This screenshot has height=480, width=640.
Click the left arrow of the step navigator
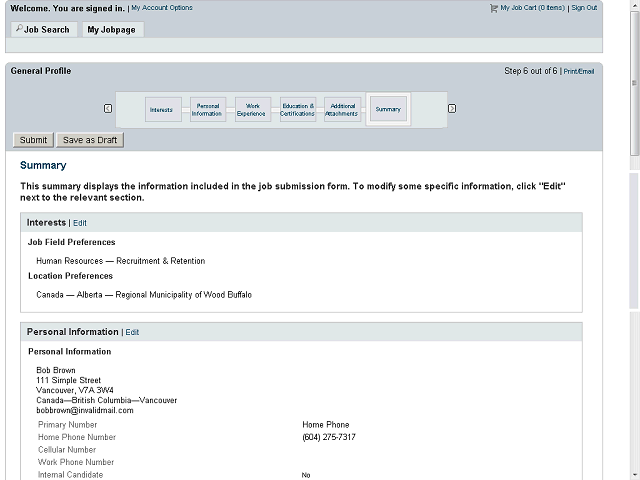(x=108, y=109)
